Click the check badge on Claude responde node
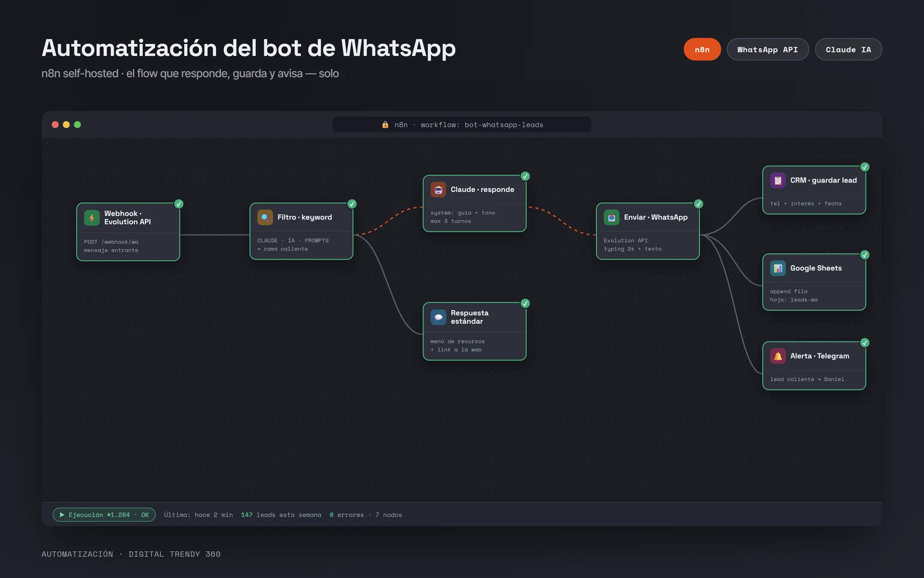Viewport: 924px width, 578px height. (525, 176)
